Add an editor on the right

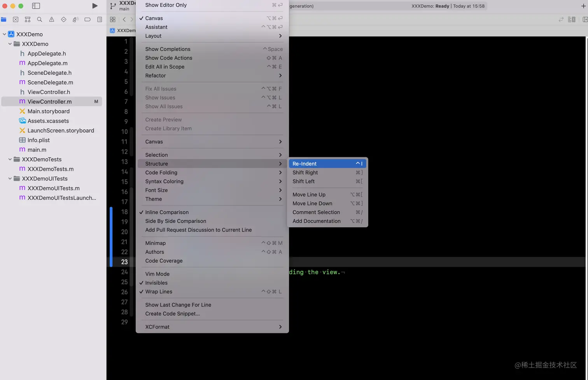(x=585, y=19)
